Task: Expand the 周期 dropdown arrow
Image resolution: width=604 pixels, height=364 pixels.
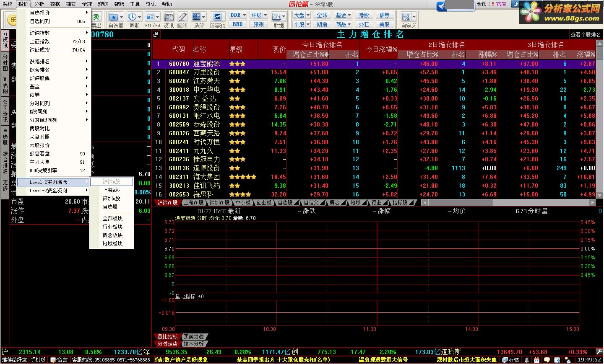Action: click(140, 17)
